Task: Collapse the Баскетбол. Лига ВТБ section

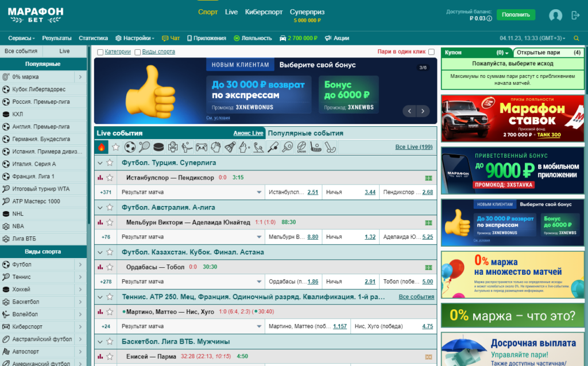Action: [x=100, y=342]
